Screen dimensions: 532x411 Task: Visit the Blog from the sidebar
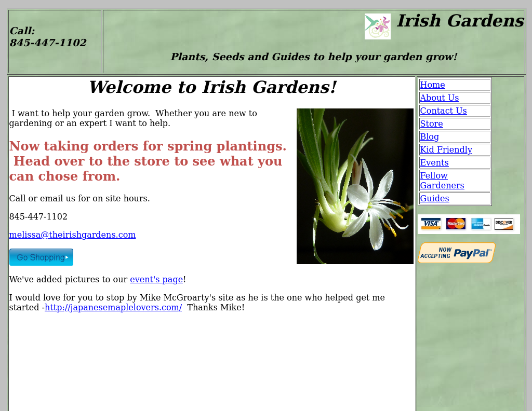click(429, 137)
